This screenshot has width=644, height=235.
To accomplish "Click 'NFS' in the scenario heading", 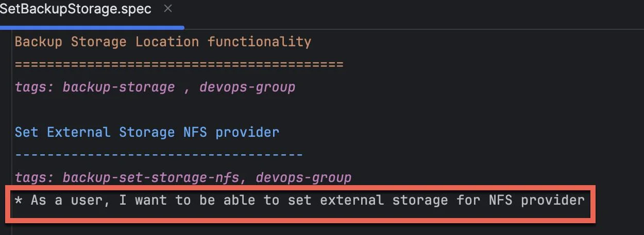I will 195,132.
